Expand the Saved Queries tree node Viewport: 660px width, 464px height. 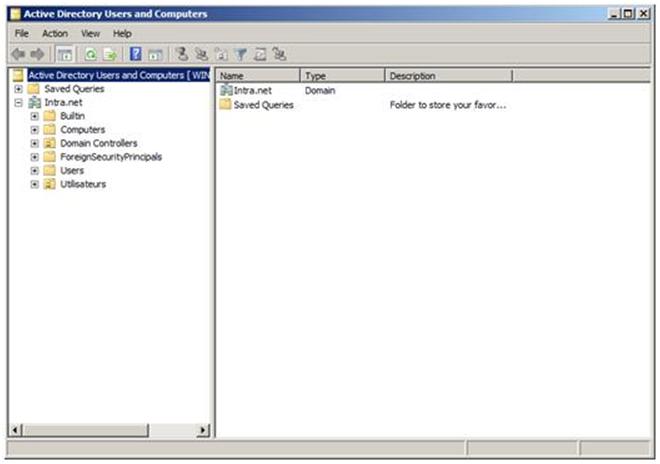18,89
